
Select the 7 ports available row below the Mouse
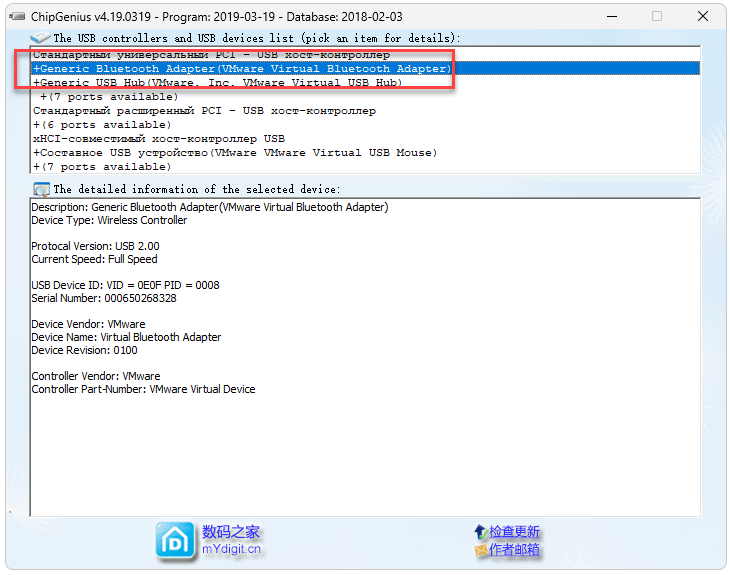(365, 166)
